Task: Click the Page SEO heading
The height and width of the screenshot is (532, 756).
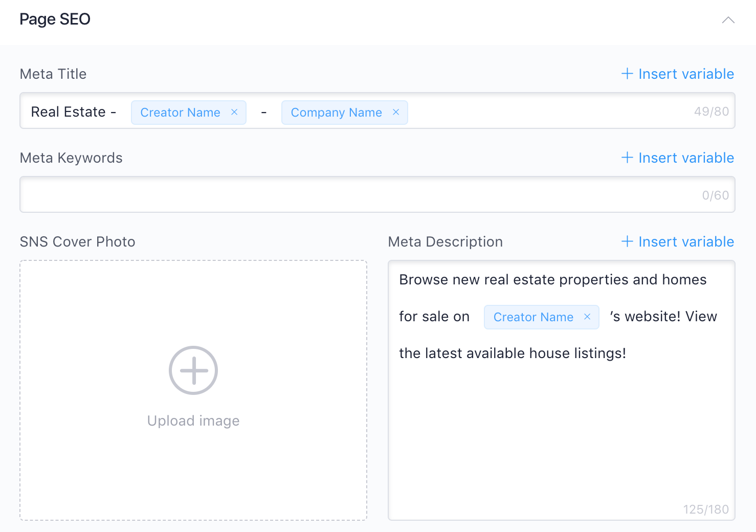Action: [55, 19]
